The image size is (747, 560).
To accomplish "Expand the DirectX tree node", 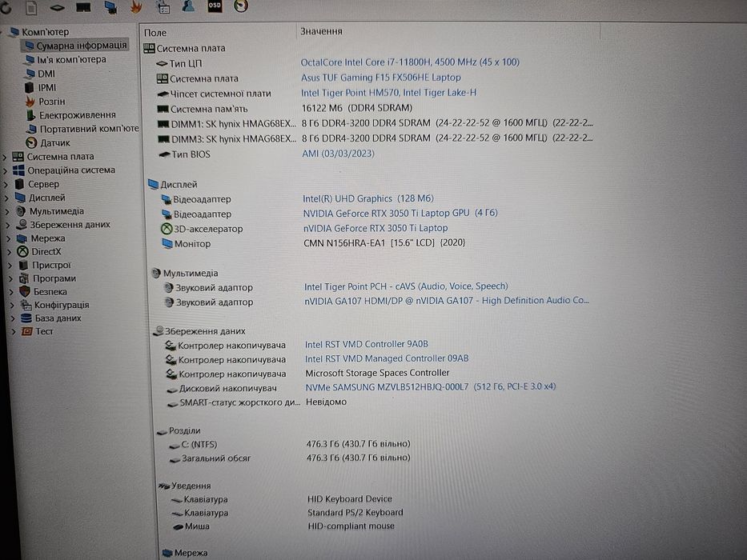I will point(10,252).
